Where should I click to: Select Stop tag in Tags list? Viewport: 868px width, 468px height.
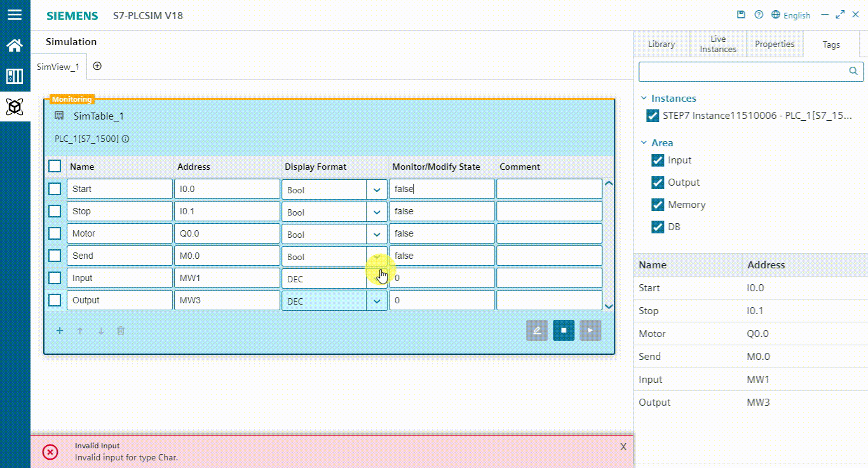[750, 310]
